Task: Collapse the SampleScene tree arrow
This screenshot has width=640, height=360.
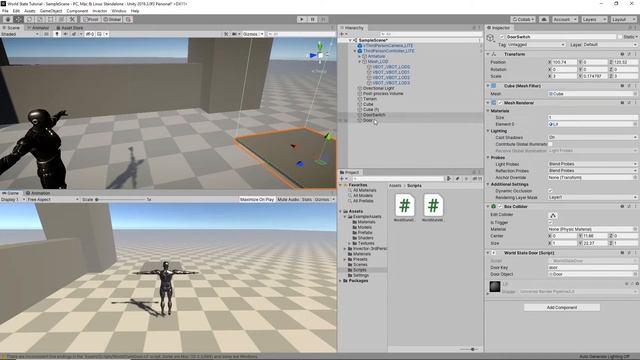Action: 350,40
